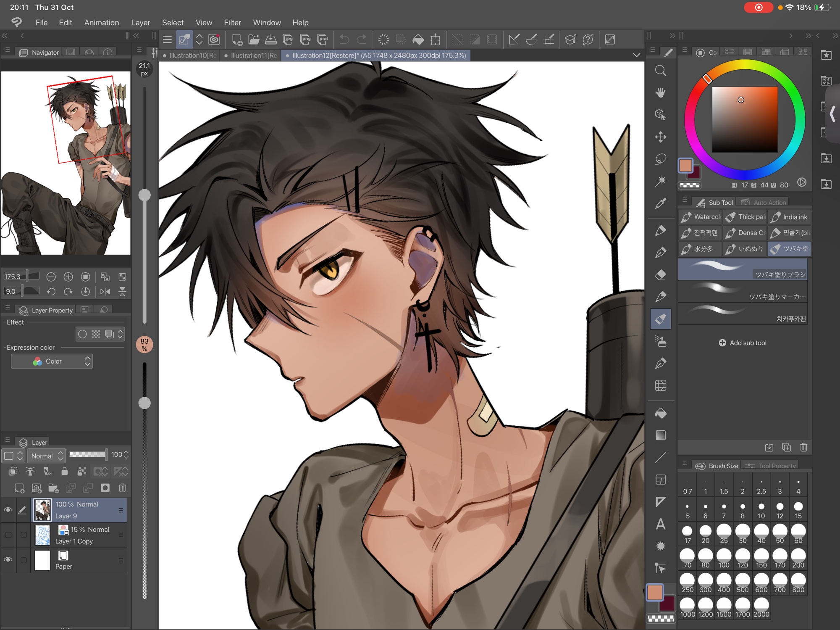Open the Filter menu
The height and width of the screenshot is (630, 840).
[x=232, y=23]
